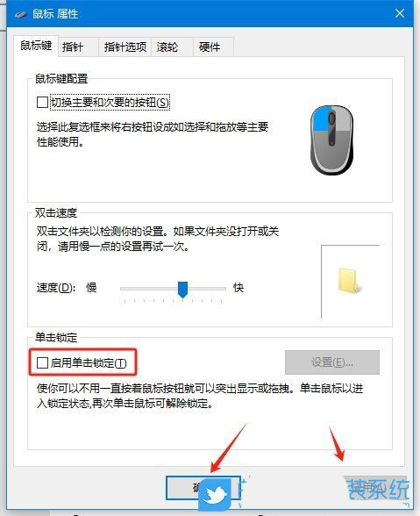
Task: Click the blue double-click speed slider handle
Action: [x=182, y=290]
